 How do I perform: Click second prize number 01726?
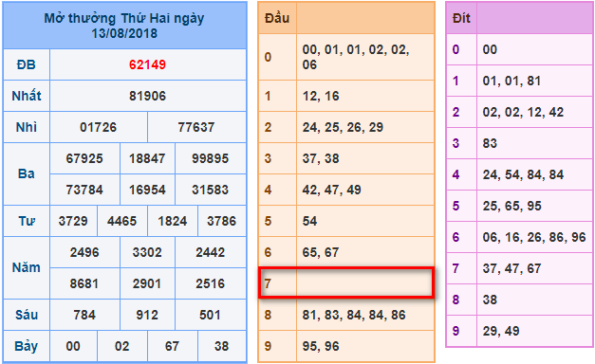(98, 127)
